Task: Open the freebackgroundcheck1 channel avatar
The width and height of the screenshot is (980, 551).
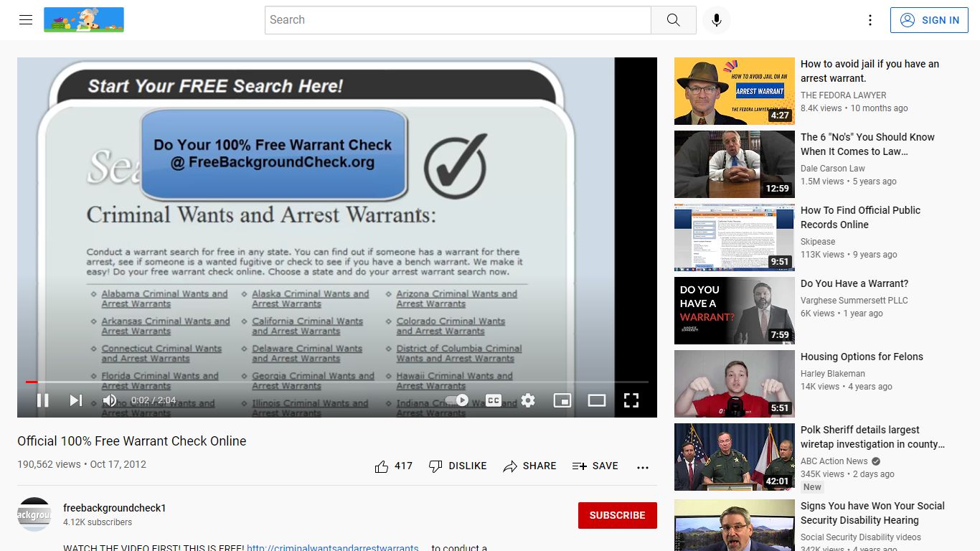Action: pos(34,514)
